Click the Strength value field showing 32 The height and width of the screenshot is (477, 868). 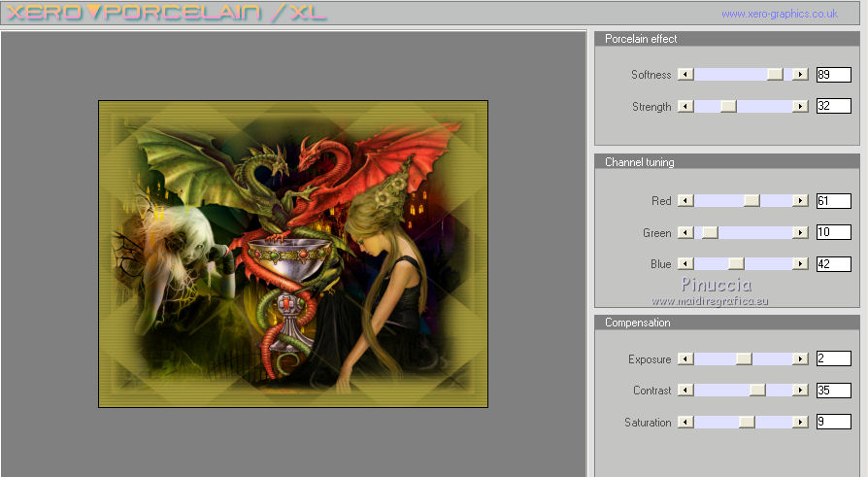click(x=834, y=106)
